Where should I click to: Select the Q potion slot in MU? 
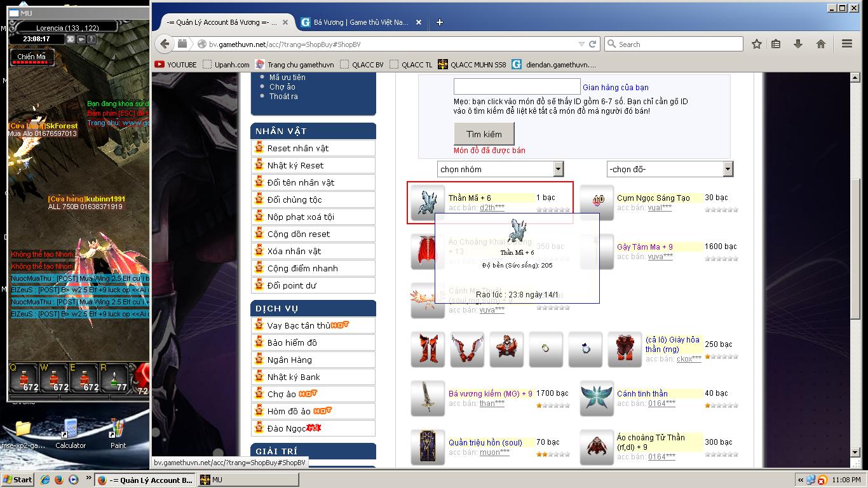point(25,377)
